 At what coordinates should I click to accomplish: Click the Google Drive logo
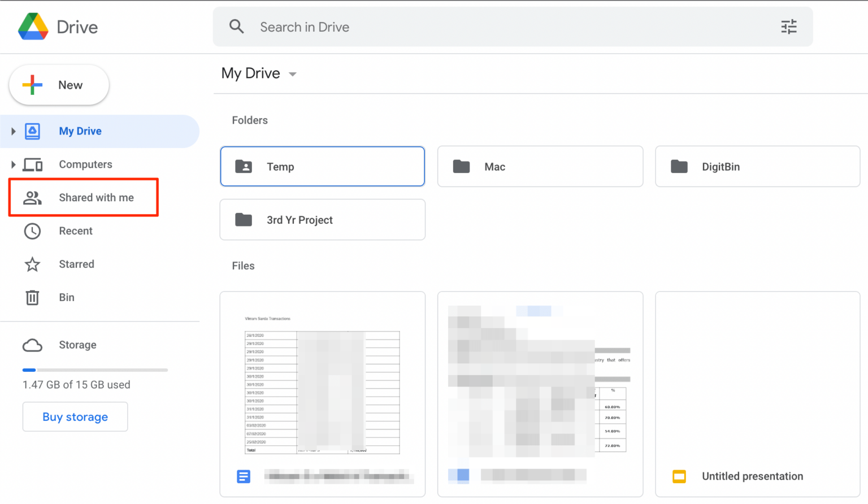point(33,27)
